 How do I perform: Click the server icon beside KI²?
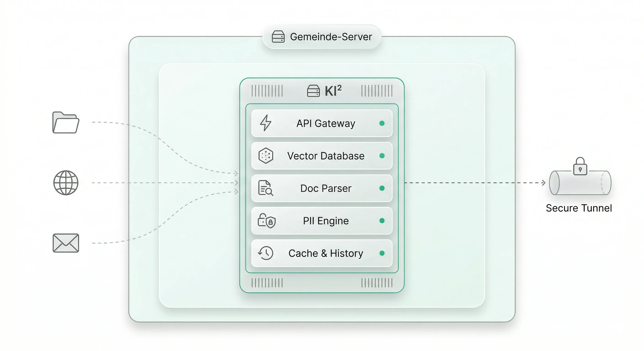coord(313,91)
